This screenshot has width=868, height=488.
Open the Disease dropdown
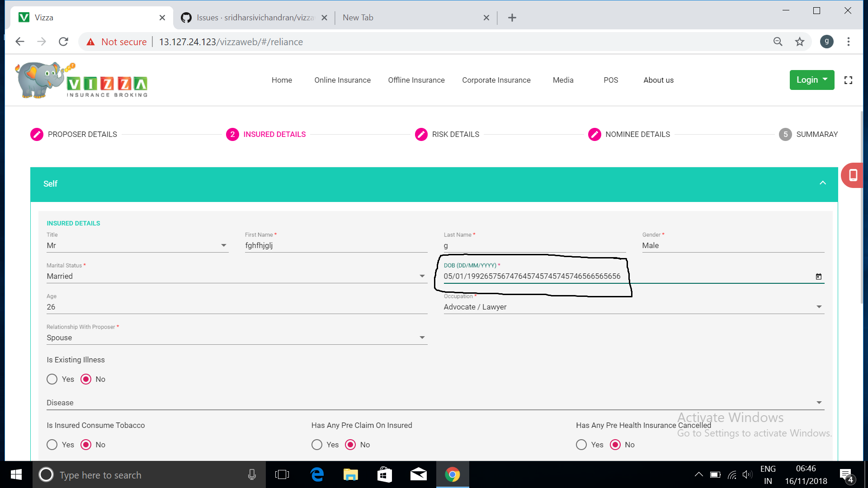435,403
